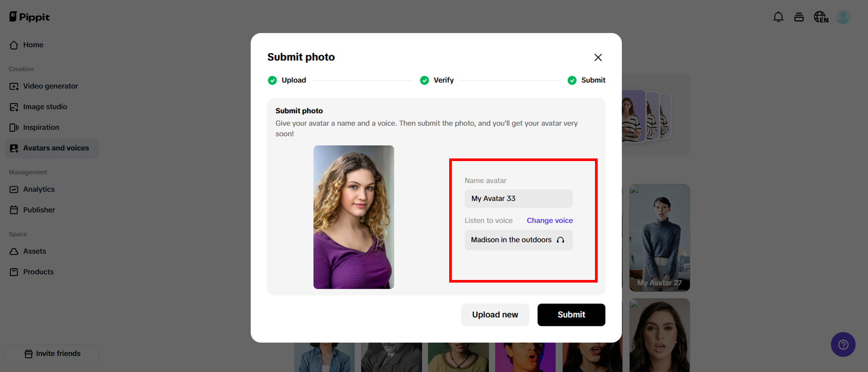This screenshot has width=868, height=372.
Task: Open the Inspiration page
Action: click(41, 127)
